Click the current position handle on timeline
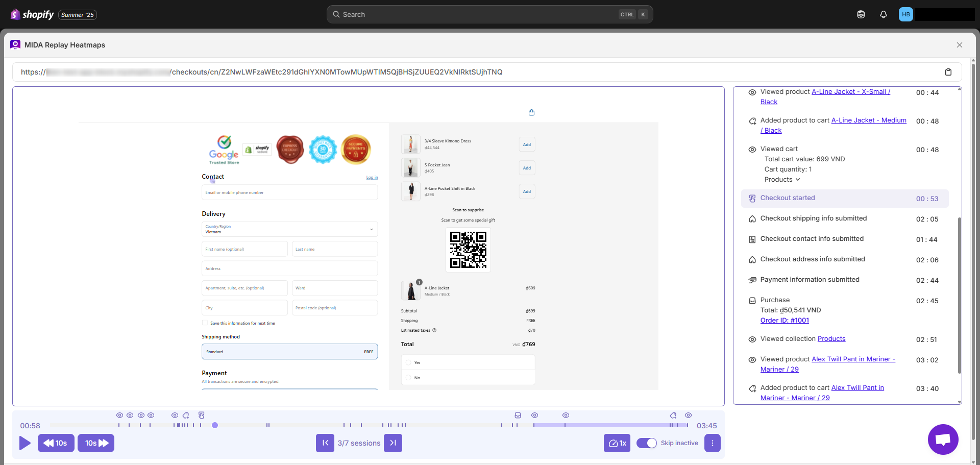The width and height of the screenshot is (980, 465). [x=215, y=425]
